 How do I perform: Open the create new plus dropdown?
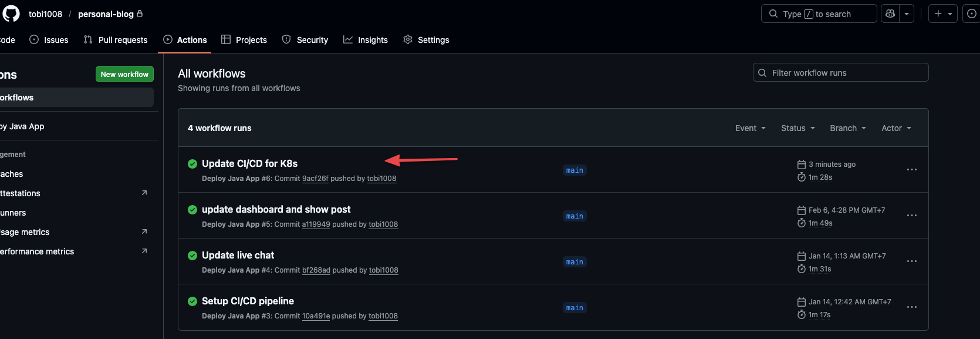942,14
